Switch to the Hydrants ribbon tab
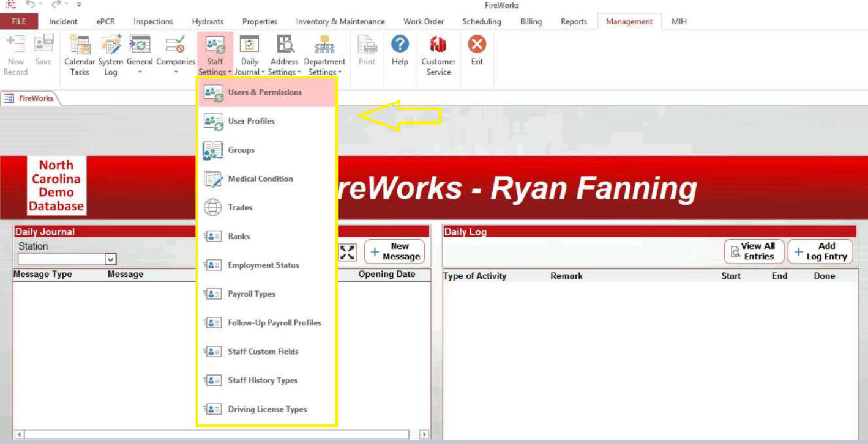 click(208, 21)
